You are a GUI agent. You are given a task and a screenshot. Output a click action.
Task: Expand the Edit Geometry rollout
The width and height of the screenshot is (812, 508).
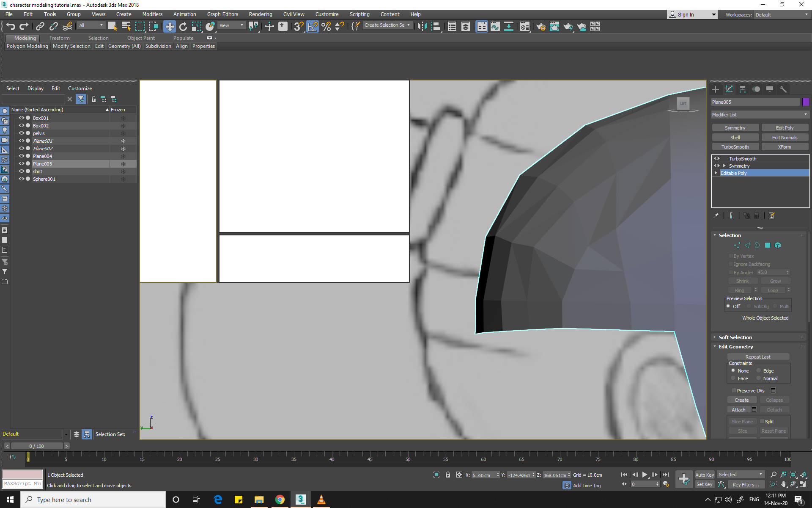pyautogui.click(x=736, y=346)
